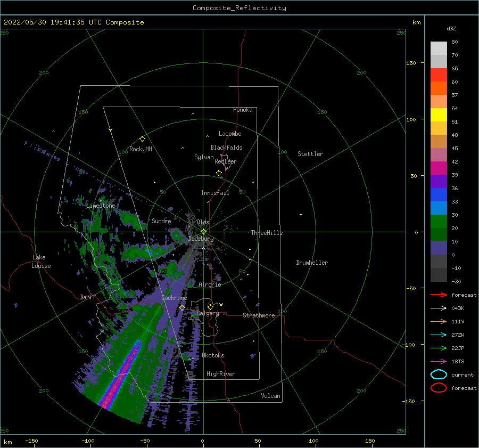Click the yellow radar site diamond at map center
The width and height of the screenshot is (479, 448).
(203, 232)
